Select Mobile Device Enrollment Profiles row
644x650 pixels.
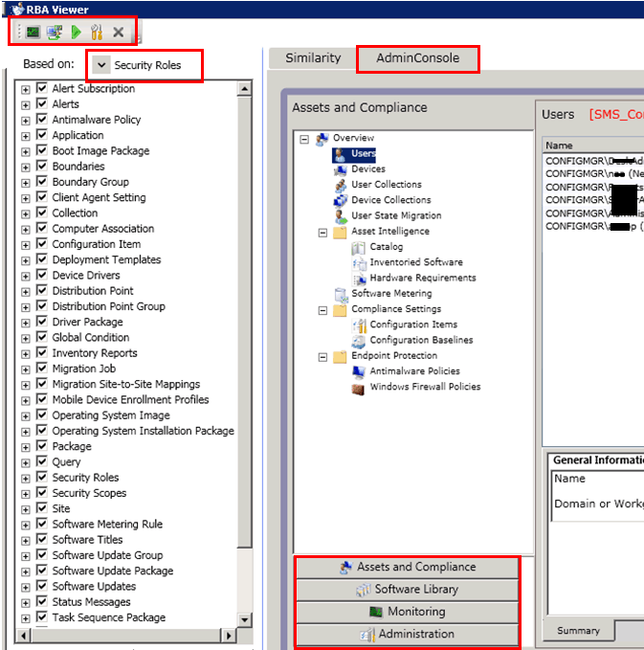tap(130, 399)
